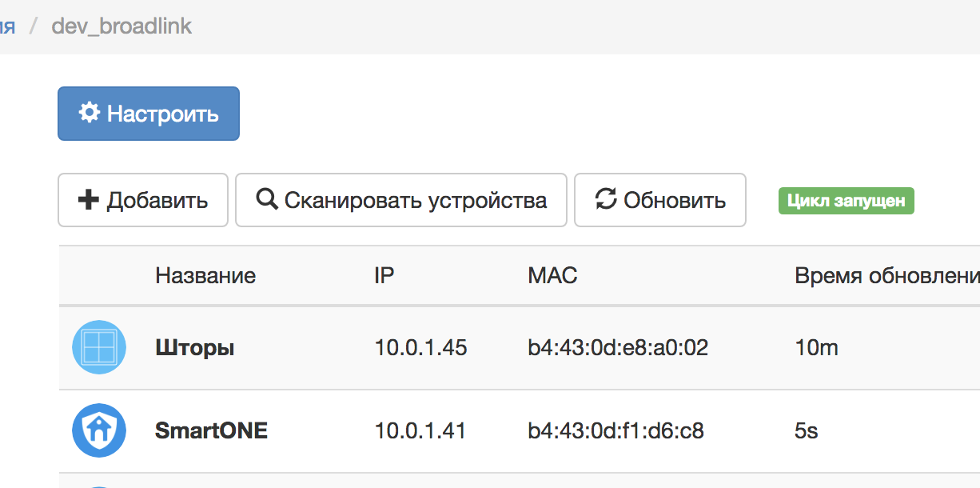Refresh the device list with Обновить
980x488 pixels.
tap(659, 200)
